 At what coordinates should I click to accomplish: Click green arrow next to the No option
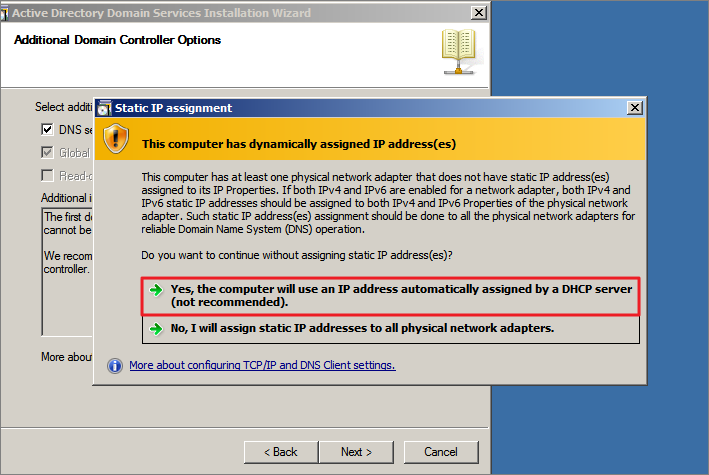(156, 328)
